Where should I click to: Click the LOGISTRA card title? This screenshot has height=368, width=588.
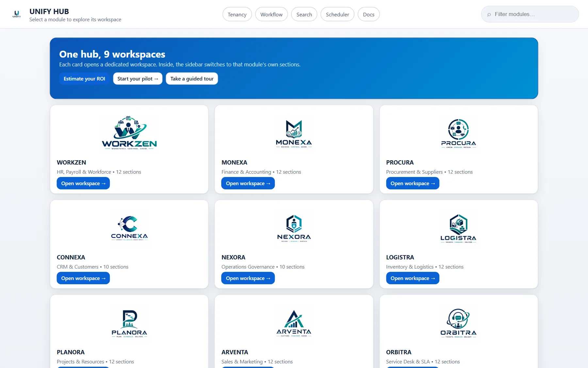[x=400, y=257]
